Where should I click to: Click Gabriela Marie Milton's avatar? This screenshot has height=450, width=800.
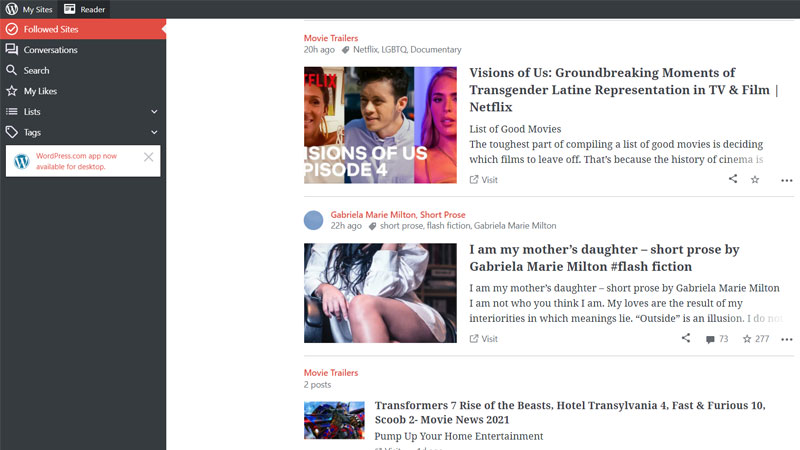(313, 220)
